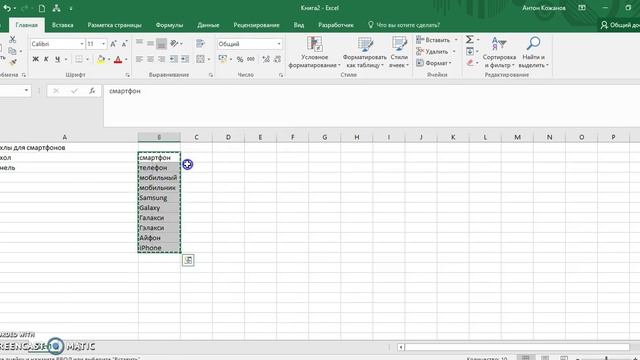Viewport: 640px width, 360px height.
Task: Toggle wrap text icon
Action: pyautogui.click(x=200, y=43)
